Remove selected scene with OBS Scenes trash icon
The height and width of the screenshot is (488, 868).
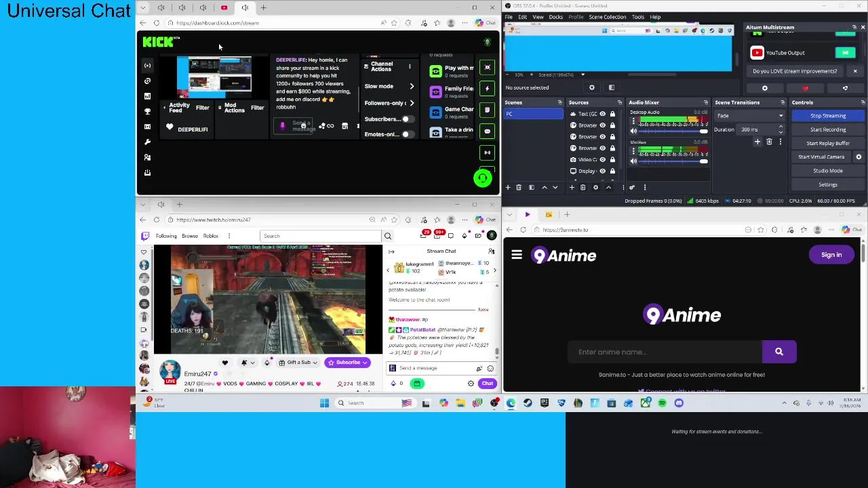click(x=519, y=187)
